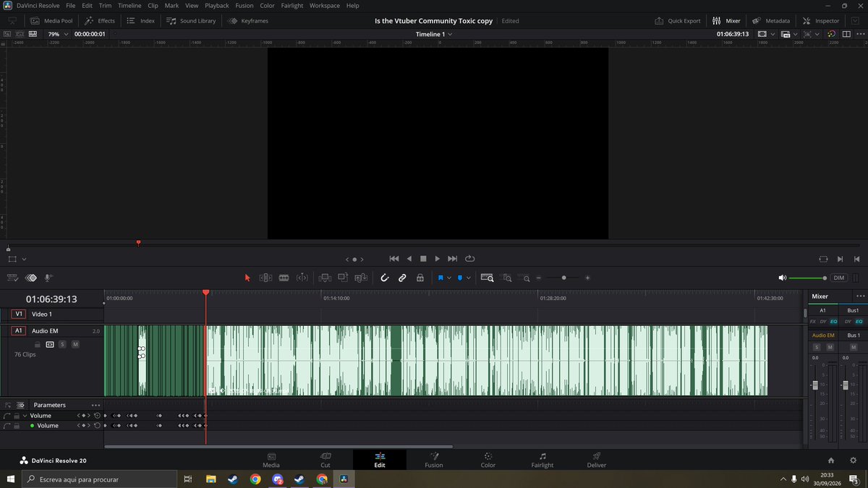This screenshot has width=868, height=488.
Task: Click the Replace Clip icon
Action: click(x=361, y=278)
